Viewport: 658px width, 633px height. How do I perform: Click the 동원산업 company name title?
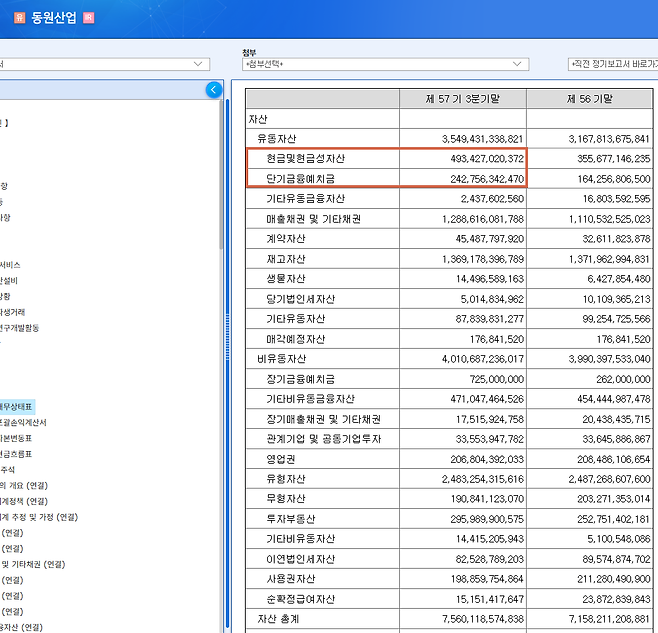(53, 17)
